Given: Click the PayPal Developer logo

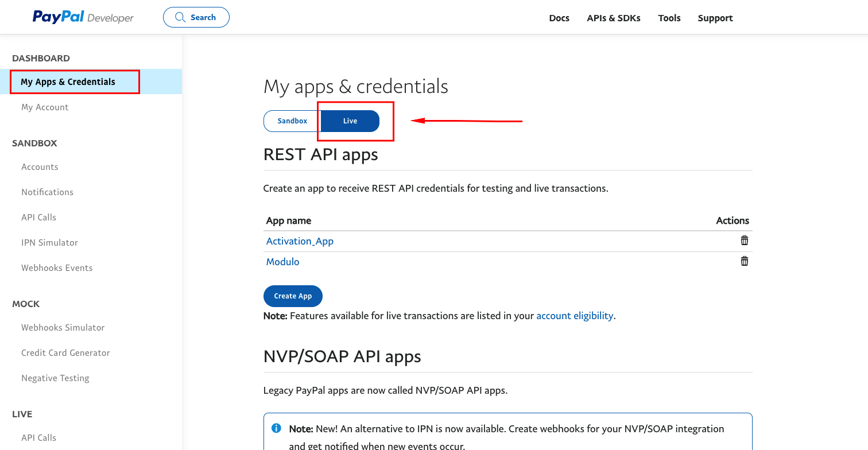Looking at the screenshot, I should coord(83,17).
